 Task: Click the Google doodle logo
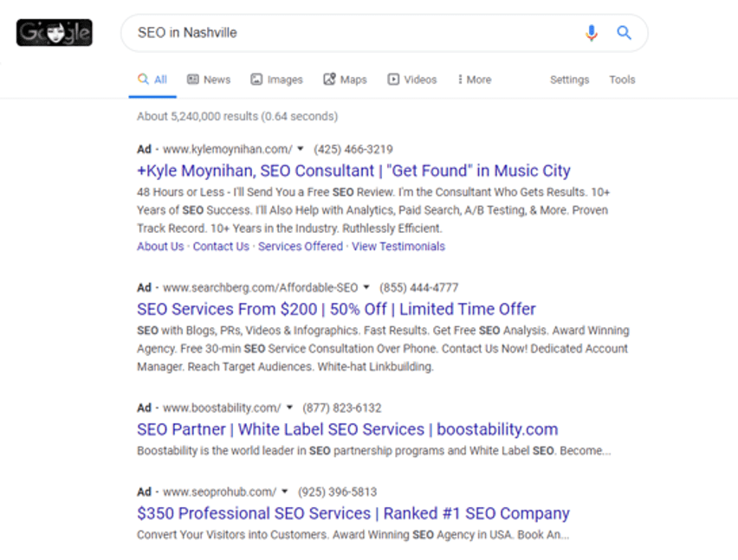point(54,33)
